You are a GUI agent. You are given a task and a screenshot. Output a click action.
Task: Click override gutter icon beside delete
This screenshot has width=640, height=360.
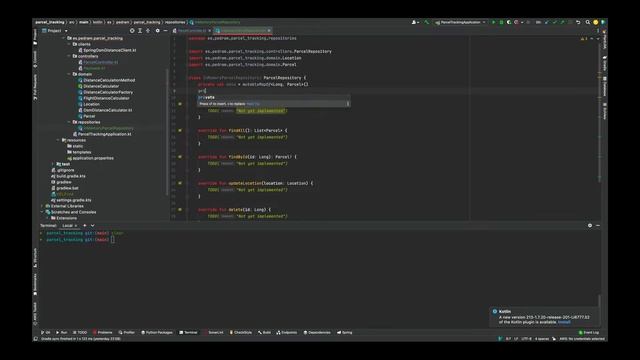(180, 210)
